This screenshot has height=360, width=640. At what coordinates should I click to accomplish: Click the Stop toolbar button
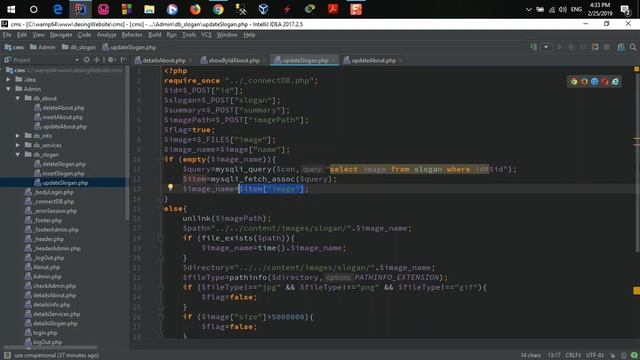(607, 47)
